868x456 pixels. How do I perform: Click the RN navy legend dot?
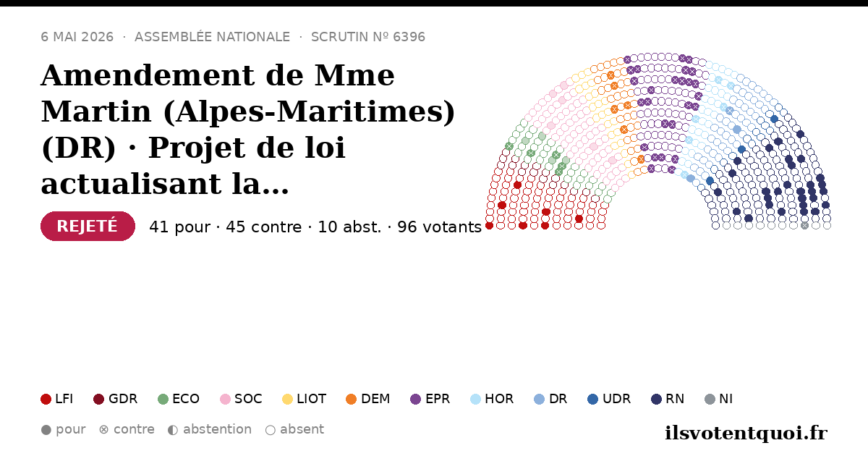[656, 399]
